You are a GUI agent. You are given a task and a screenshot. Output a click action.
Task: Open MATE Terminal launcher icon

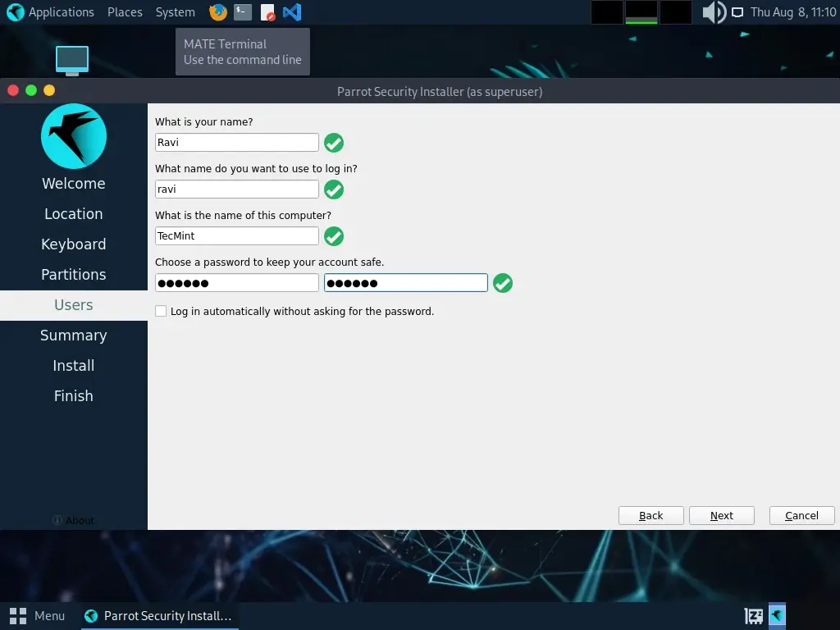[x=242, y=12]
